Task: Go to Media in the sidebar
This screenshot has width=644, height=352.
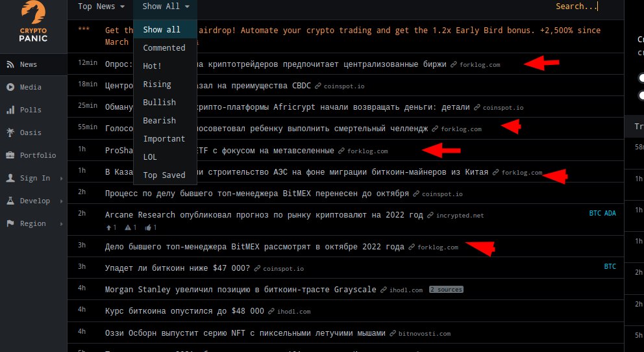Action: (31, 87)
